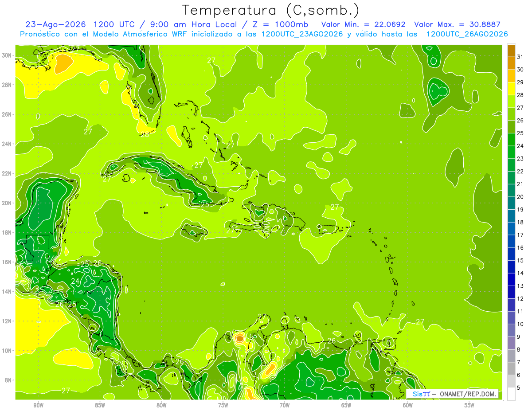Click the "18N" latitude axis label
The width and height of the screenshot is (532, 411).
point(7,232)
